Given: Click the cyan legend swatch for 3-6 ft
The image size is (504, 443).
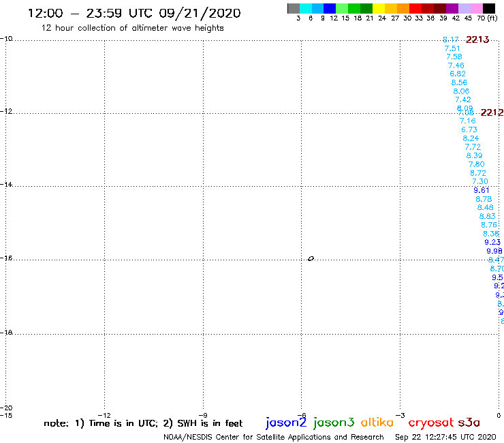Looking at the screenshot, I should (306, 8).
